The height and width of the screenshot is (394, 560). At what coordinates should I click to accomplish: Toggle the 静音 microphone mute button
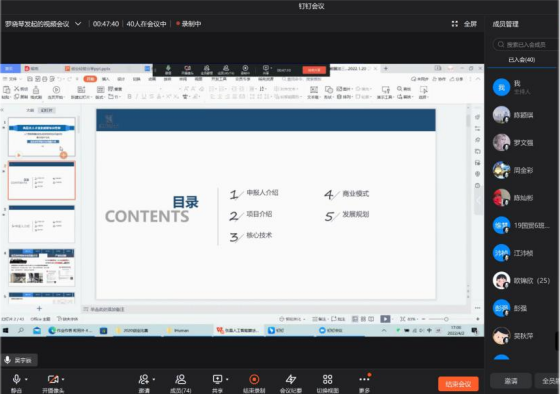(x=16, y=379)
